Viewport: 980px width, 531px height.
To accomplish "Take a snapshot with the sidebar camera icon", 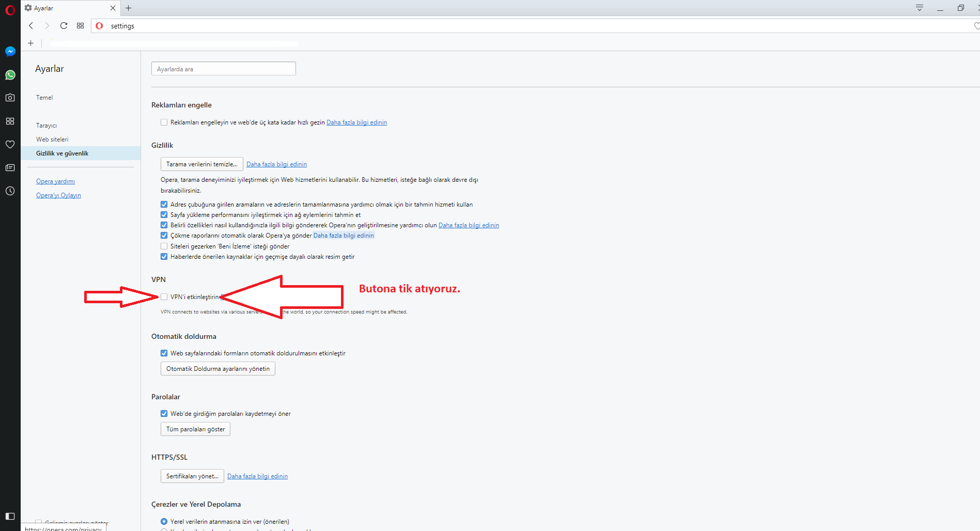I will [10, 98].
